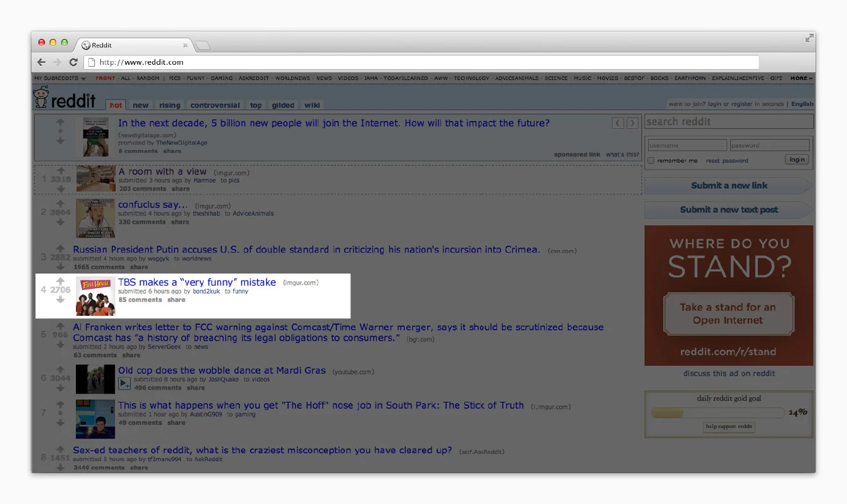Toggle browser fullscreen icon at window corner

tap(809, 38)
